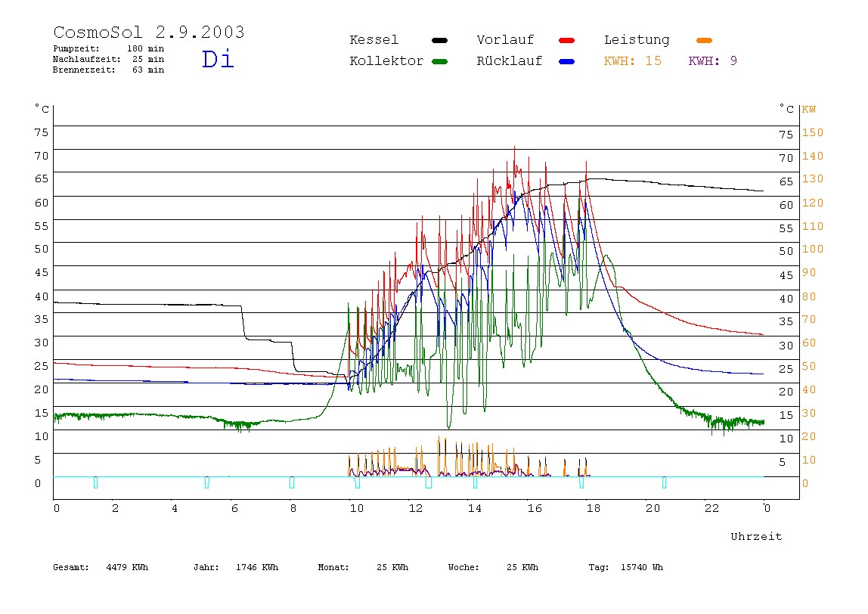868x614 pixels.
Task: Select the "Rücklauf" legend label
Action: click(510, 61)
